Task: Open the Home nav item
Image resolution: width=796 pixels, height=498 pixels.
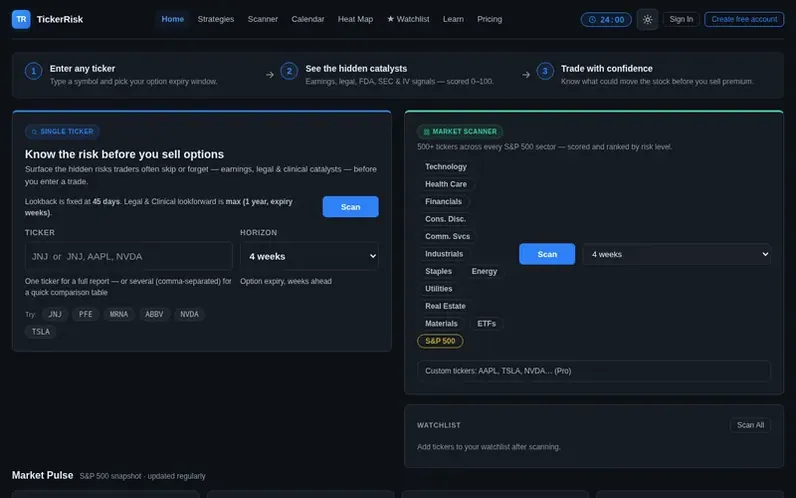Action: point(173,19)
